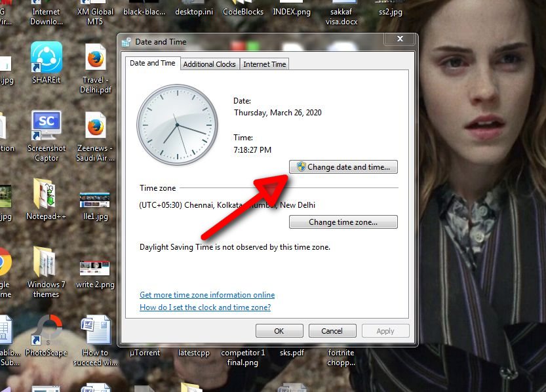546x392 pixels.
Task: Open 'How do I set the clock and time zone?' link
Action: pyautogui.click(x=205, y=307)
